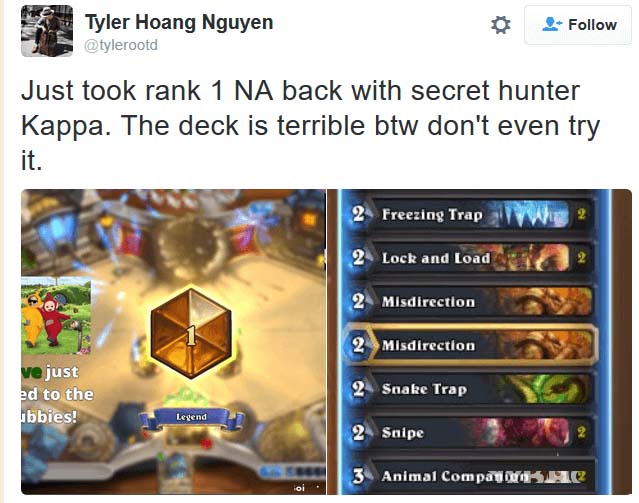The height and width of the screenshot is (503, 639).
Task: Click the Follow button
Action: click(578, 25)
